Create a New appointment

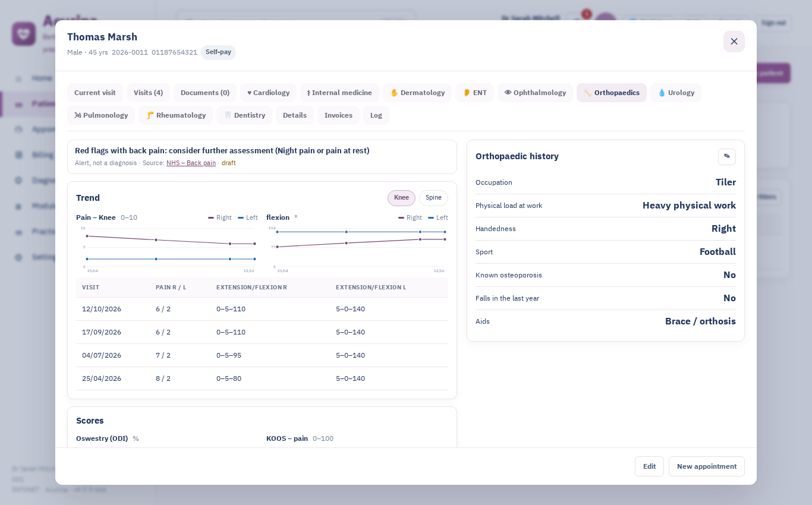coord(707,466)
